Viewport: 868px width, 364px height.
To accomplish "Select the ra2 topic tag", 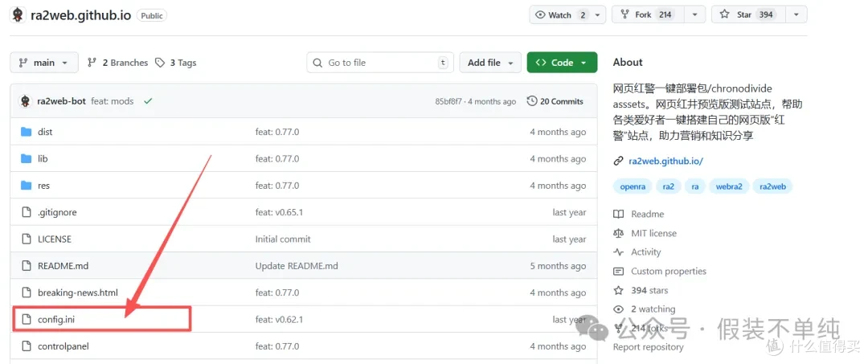I will point(668,186).
